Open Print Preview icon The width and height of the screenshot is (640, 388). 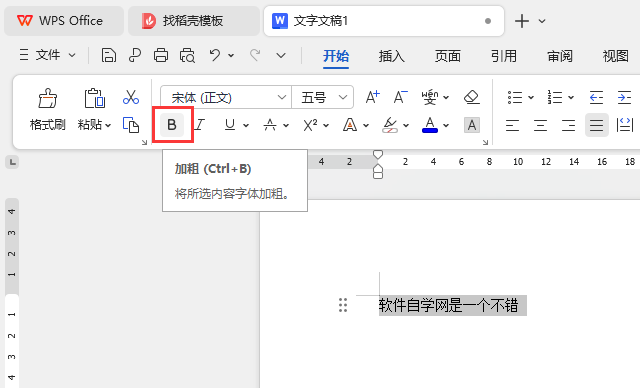(x=187, y=55)
